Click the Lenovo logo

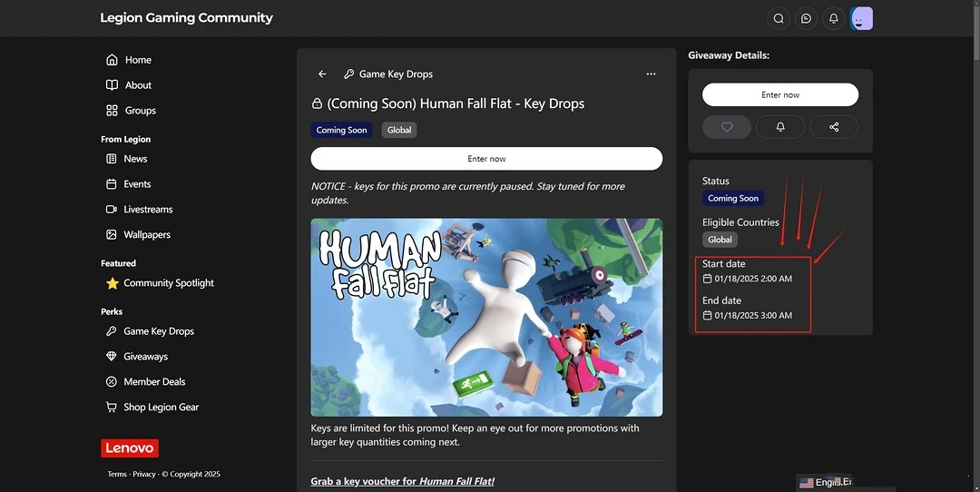pyautogui.click(x=130, y=448)
